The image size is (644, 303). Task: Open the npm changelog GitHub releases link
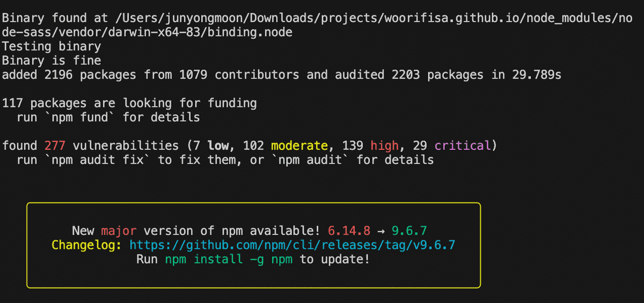click(293, 246)
